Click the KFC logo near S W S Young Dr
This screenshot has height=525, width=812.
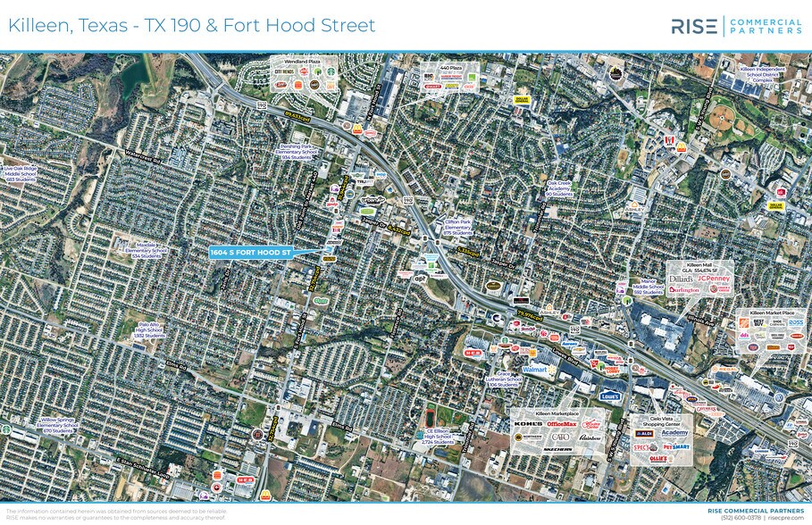[x=668, y=140]
